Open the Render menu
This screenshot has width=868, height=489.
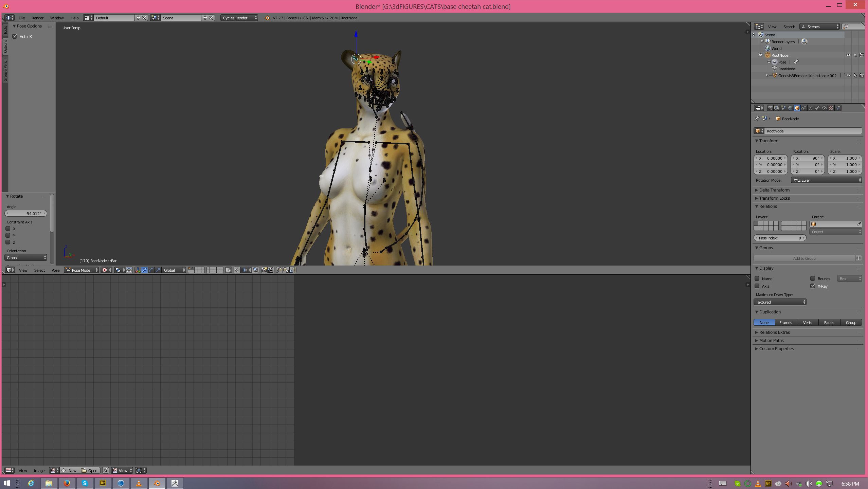[x=37, y=18]
